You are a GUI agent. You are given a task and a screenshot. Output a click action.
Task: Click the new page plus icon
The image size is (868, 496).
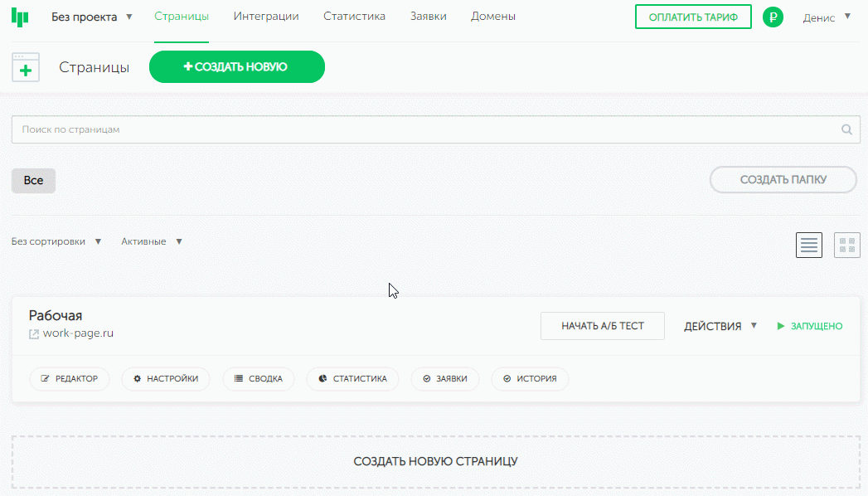tap(26, 67)
